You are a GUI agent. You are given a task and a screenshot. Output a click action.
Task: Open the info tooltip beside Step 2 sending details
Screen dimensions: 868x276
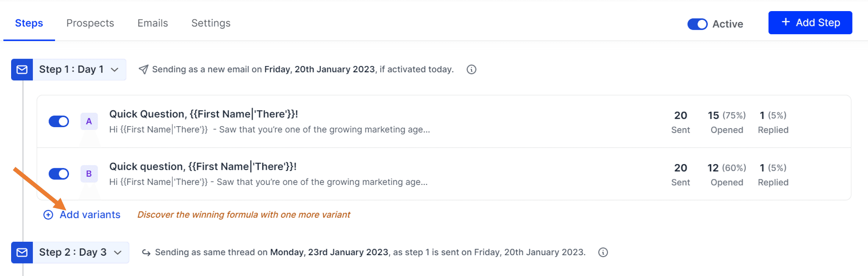click(x=603, y=252)
